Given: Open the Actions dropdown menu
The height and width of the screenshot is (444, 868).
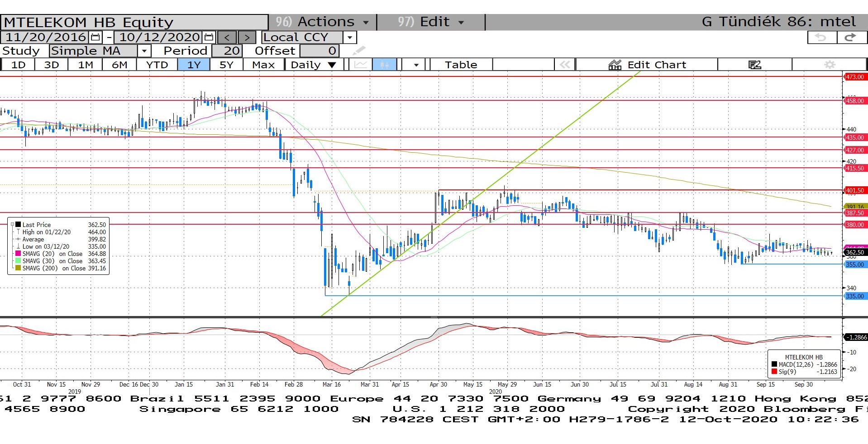Looking at the screenshot, I should click(322, 22).
